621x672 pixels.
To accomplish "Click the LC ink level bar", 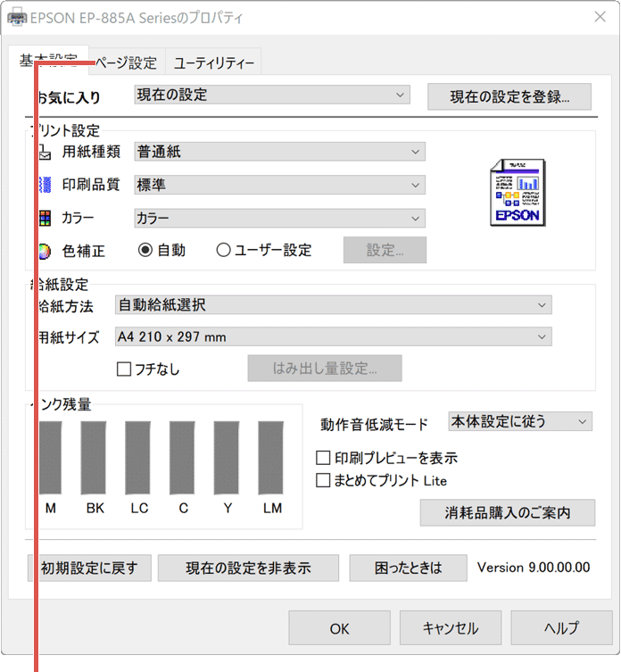I will 137,458.
